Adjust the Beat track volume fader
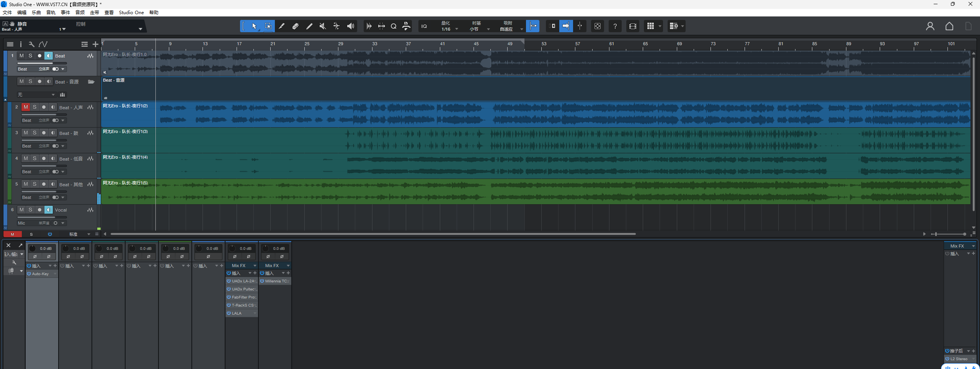The width and height of the screenshot is (980, 369). pos(42,63)
